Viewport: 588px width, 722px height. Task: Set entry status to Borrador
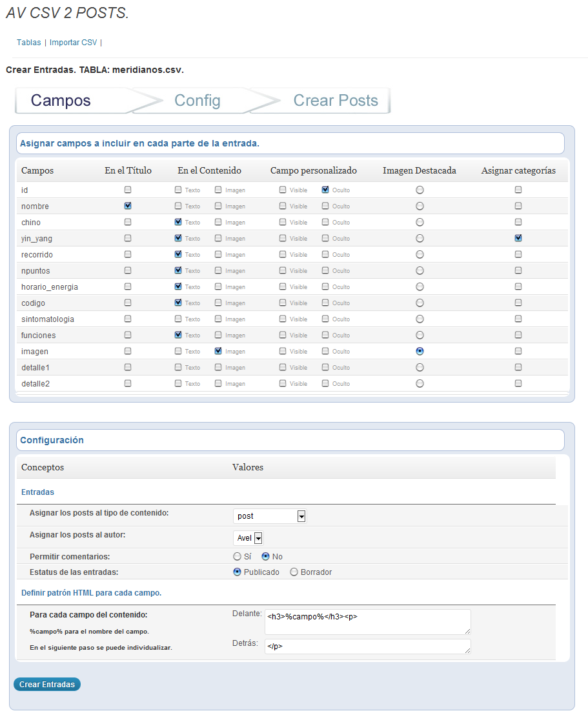click(294, 572)
